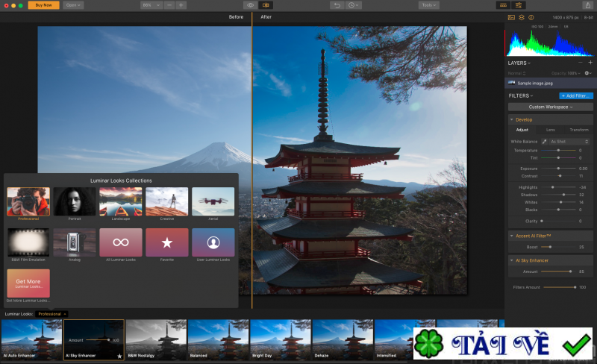Image resolution: width=597 pixels, height=364 pixels.
Task: Click the undo arrow icon
Action: (337, 5)
